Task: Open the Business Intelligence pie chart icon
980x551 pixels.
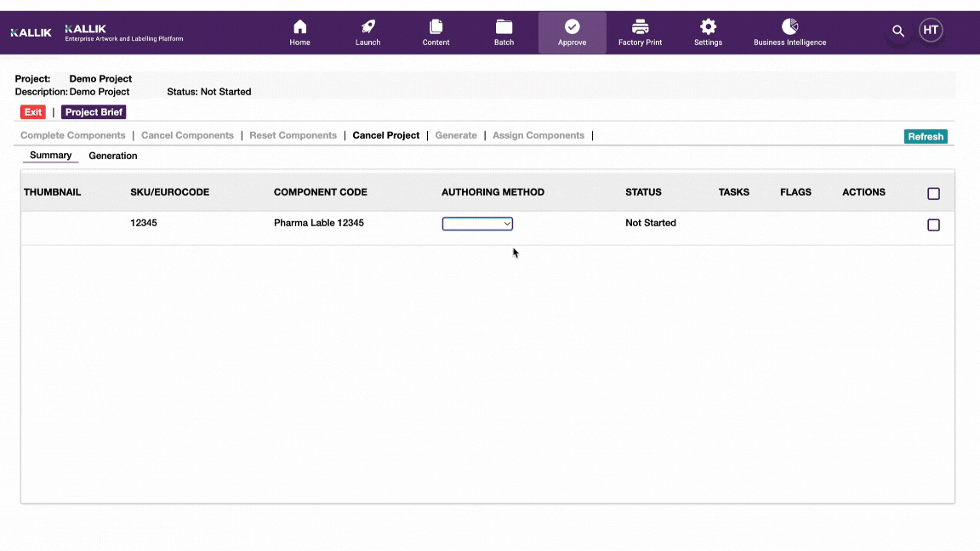Action: click(x=789, y=27)
